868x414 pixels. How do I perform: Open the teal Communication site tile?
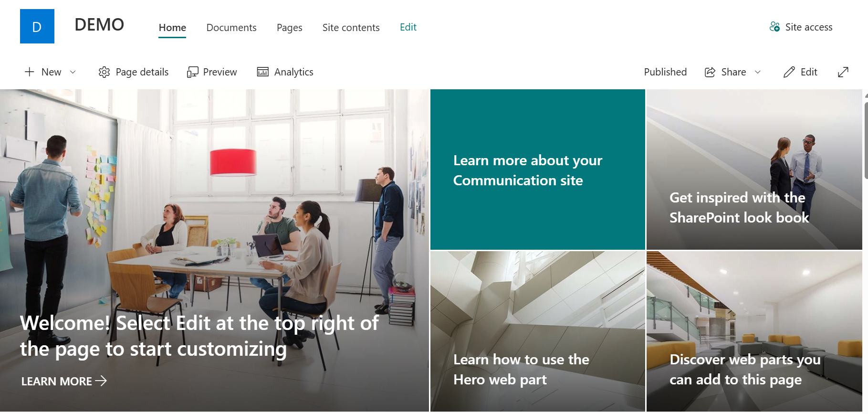pos(538,170)
